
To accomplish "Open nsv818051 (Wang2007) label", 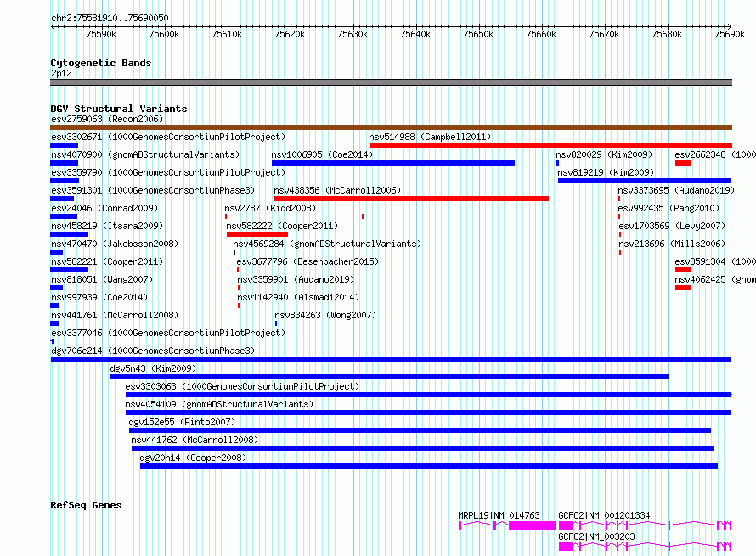I will [102, 279].
